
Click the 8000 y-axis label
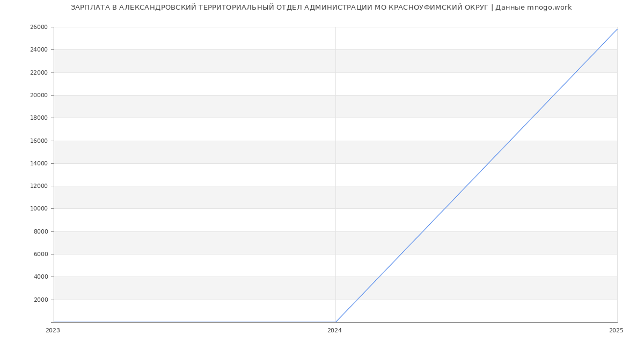41,231
